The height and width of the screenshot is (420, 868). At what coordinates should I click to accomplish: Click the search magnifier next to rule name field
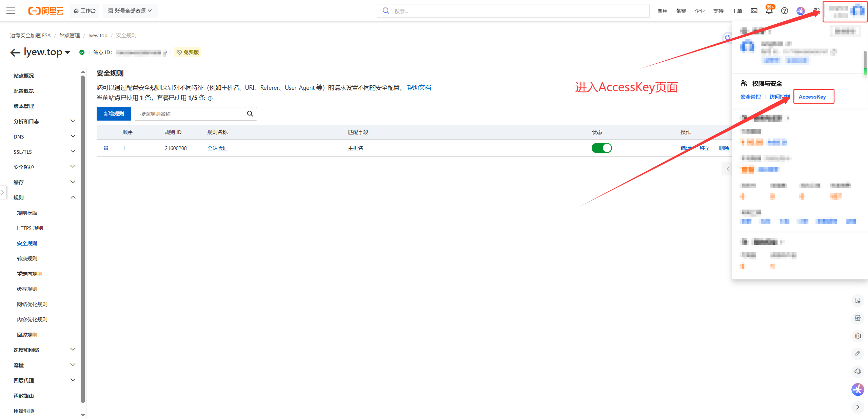(x=250, y=114)
